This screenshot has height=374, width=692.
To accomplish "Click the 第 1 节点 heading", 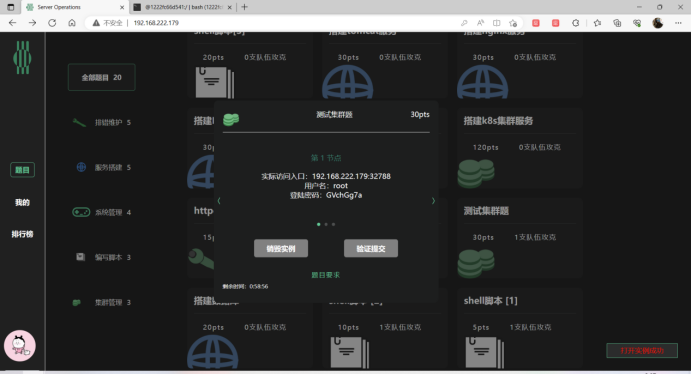I will [x=326, y=158].
